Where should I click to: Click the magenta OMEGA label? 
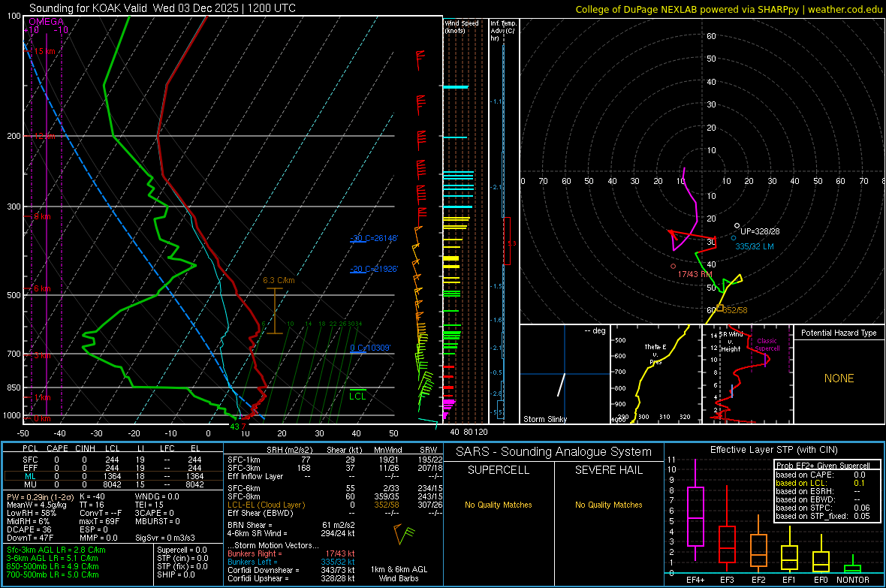[x=46, y=22]
